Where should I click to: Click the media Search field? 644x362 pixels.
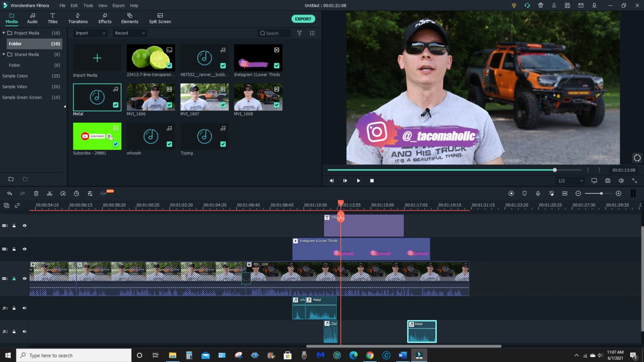pyautogui.click(x=274, y=33)
